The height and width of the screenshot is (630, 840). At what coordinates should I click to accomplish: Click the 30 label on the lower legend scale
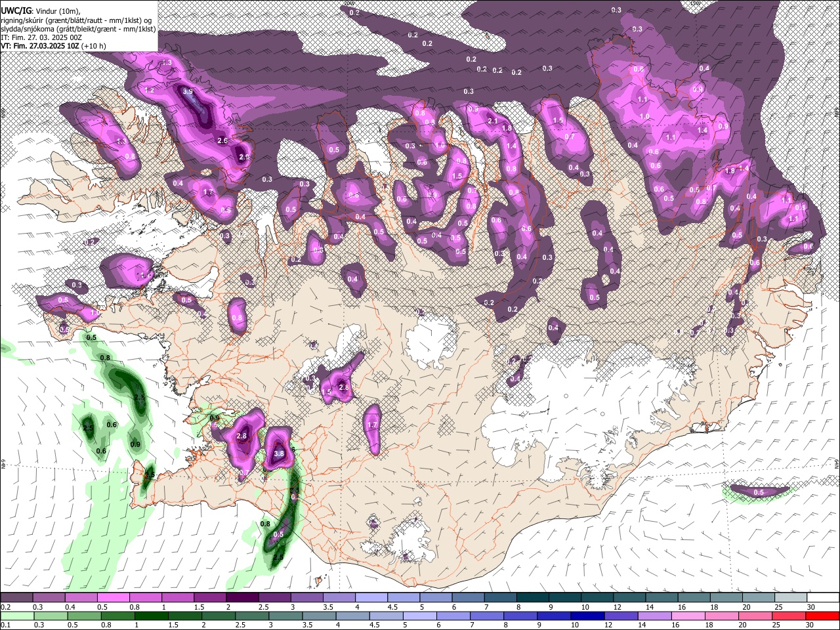(811, 625)
